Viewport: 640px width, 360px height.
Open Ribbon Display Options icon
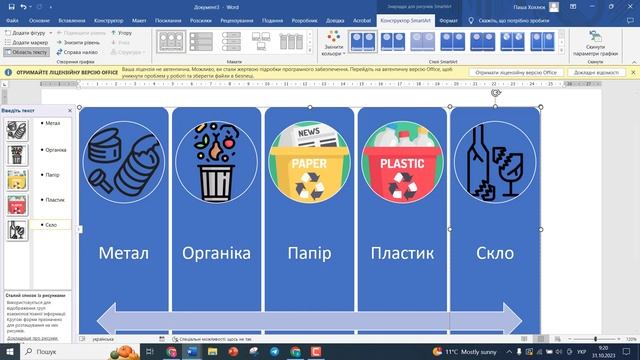coord(573,7)
